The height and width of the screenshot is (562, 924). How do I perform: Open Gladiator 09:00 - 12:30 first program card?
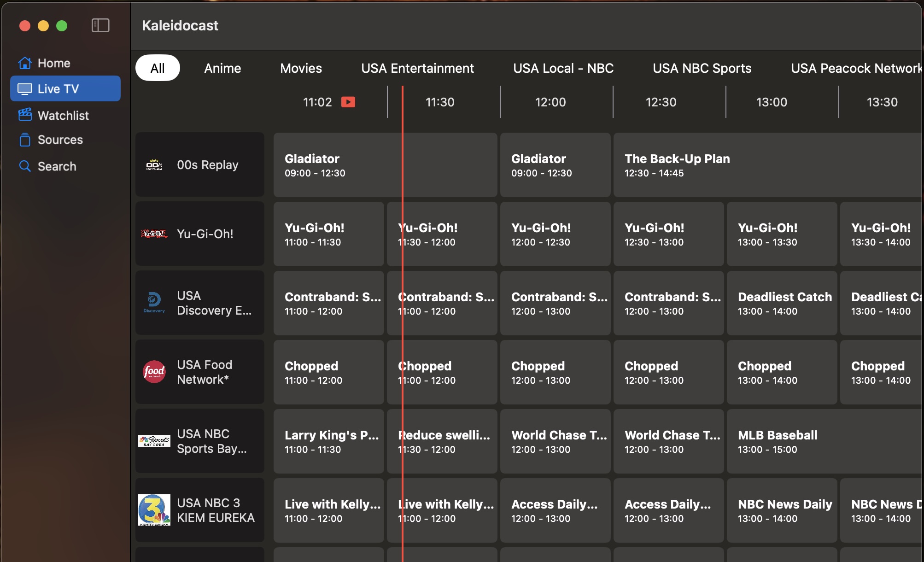tap(386, 165)
